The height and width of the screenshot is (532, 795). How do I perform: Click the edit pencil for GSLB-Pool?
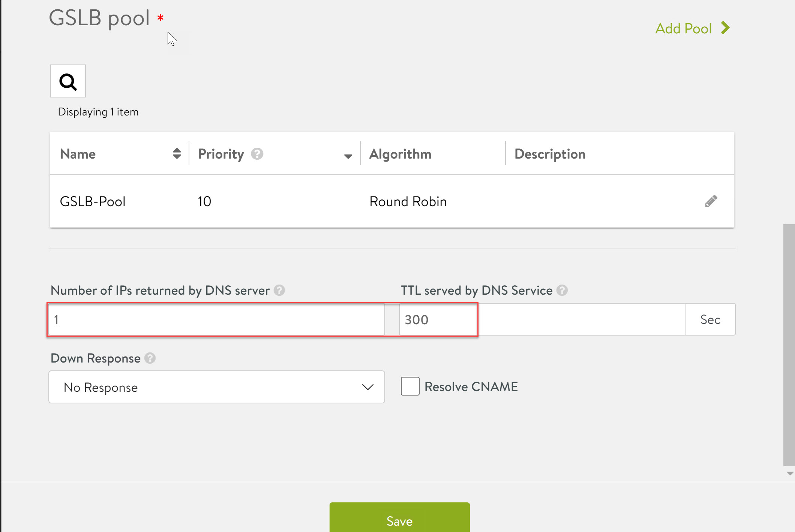(711, 201)
